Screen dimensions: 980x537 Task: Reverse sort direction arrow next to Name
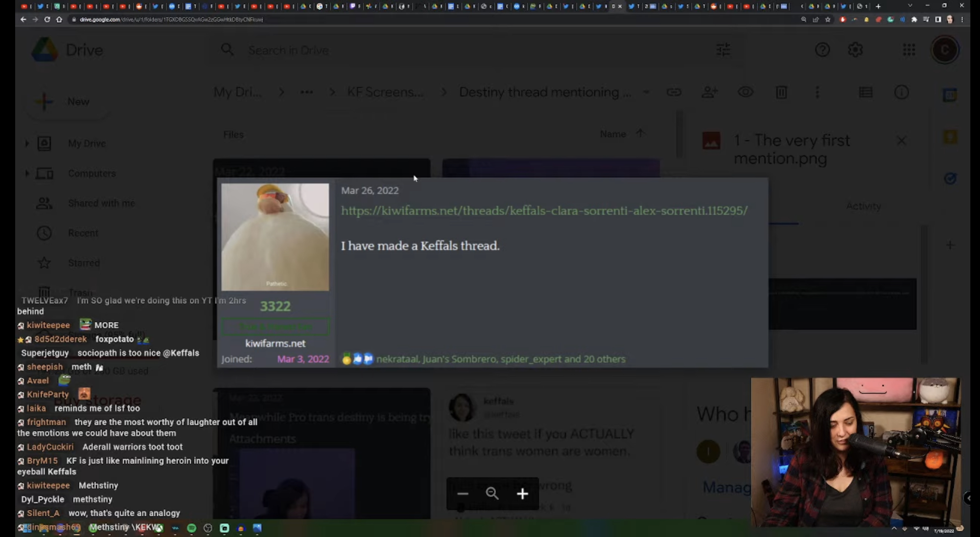point(640,134)
